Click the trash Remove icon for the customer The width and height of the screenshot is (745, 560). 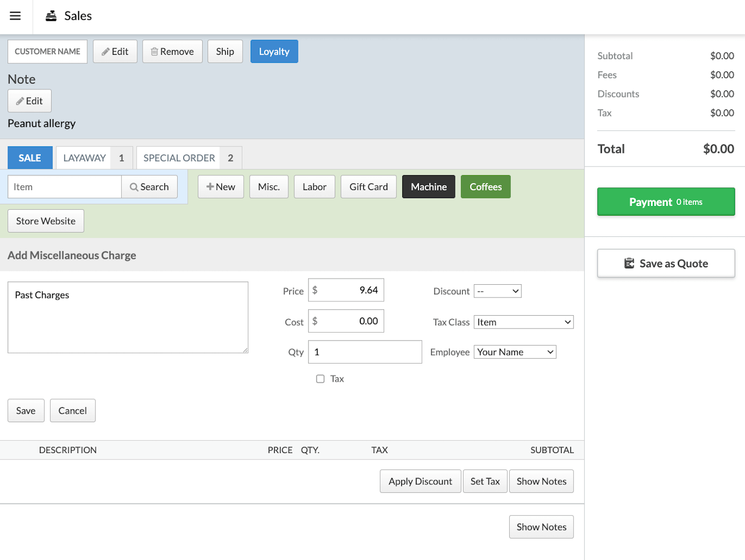[155, 51]
